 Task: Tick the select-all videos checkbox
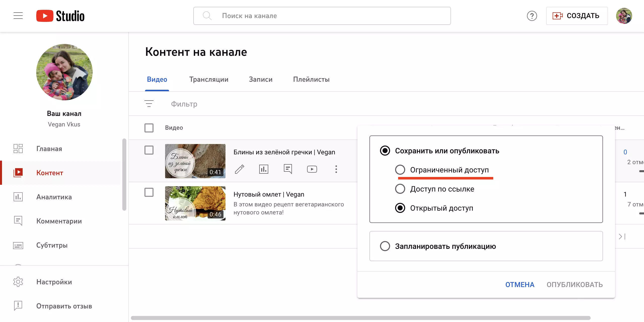(x=149, y=128)
